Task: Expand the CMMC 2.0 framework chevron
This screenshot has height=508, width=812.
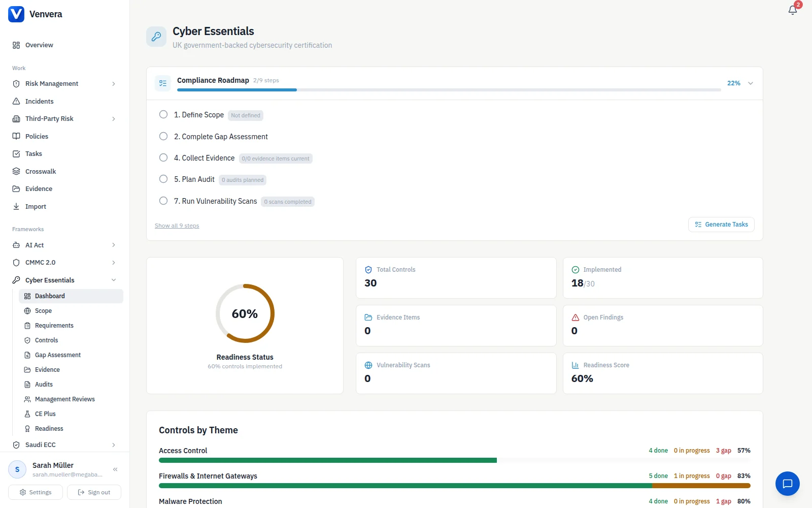Action: pyautogui.click(x=114, y=263)
